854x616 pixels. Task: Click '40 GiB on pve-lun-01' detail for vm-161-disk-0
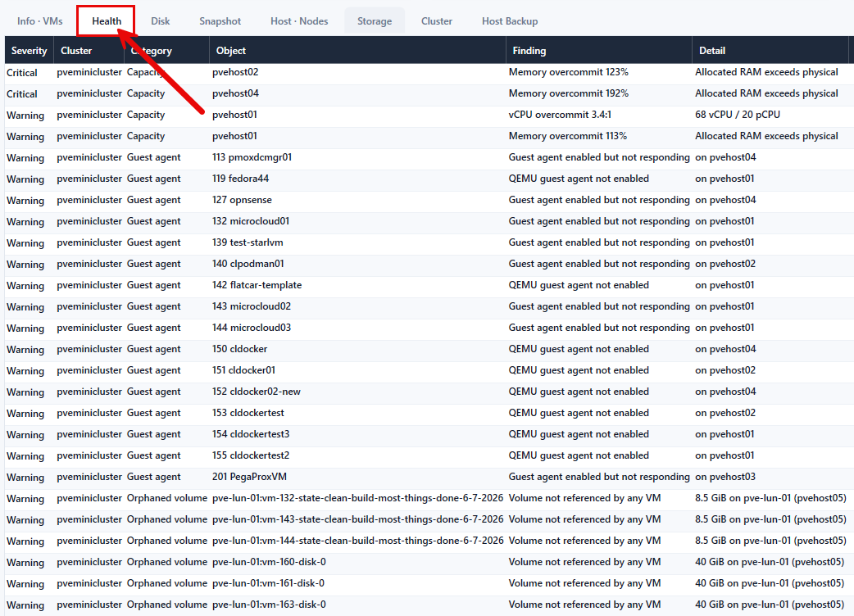[770, 582]
